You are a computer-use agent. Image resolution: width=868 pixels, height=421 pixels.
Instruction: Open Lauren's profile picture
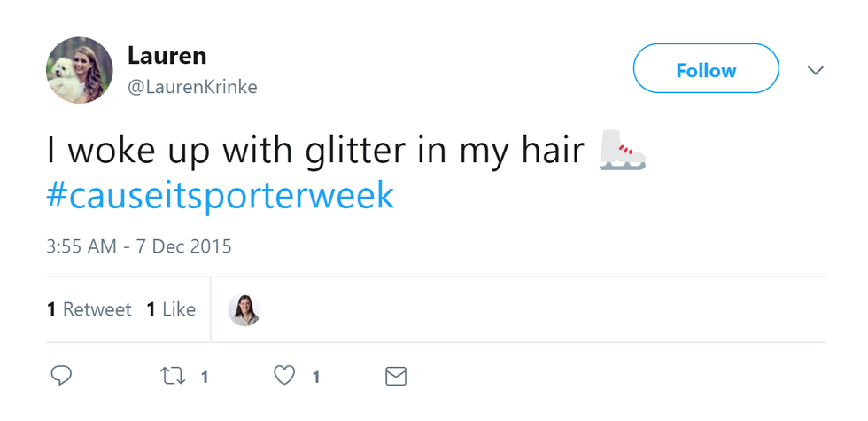(79, 70)
